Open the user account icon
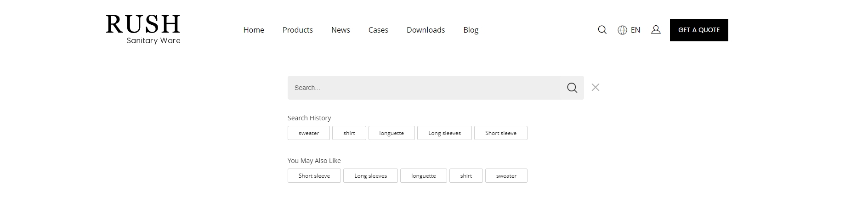 point(656,30)
